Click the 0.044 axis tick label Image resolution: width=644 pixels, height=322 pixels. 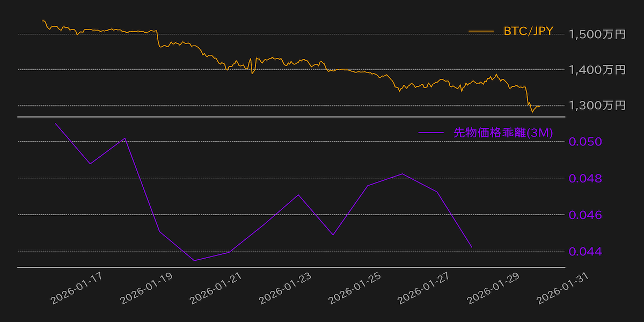pyautogui.click(x=585, y=251)
